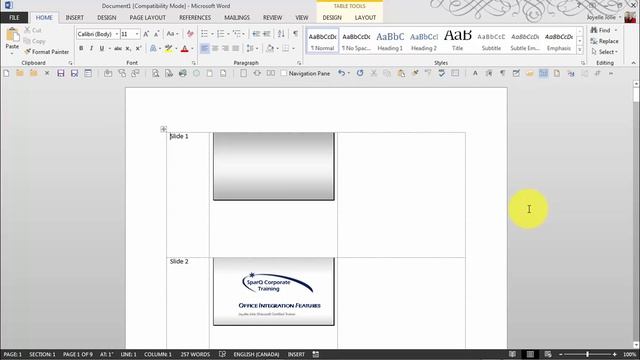Decrease paragraph indent
Screen dimensions: 640x360
[256, 34]
